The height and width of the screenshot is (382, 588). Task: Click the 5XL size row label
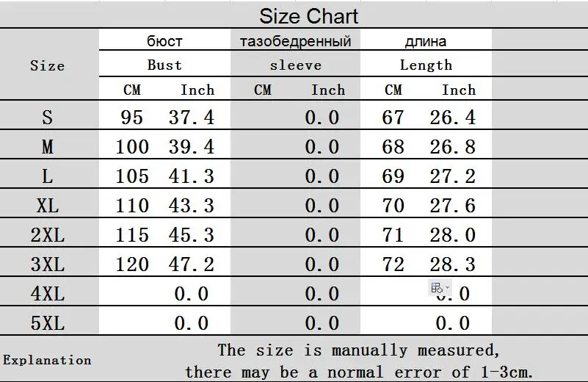(47, 323)
